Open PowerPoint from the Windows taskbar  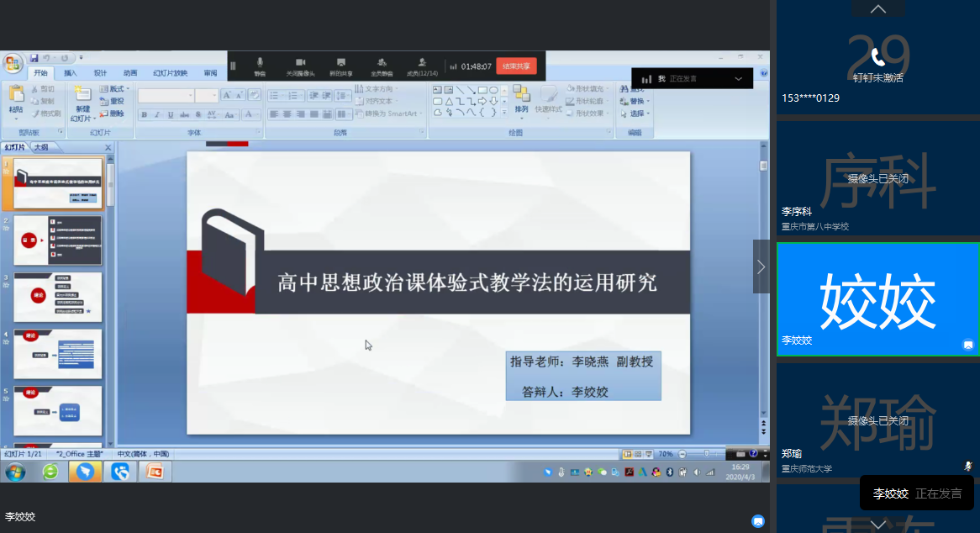click(155, 472)
